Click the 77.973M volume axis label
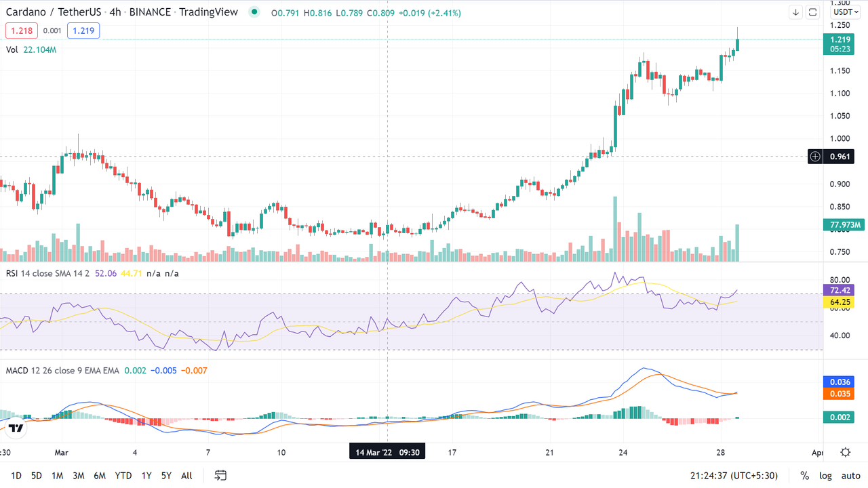This screenshot has width=868, height=488. tap(844, 225)
